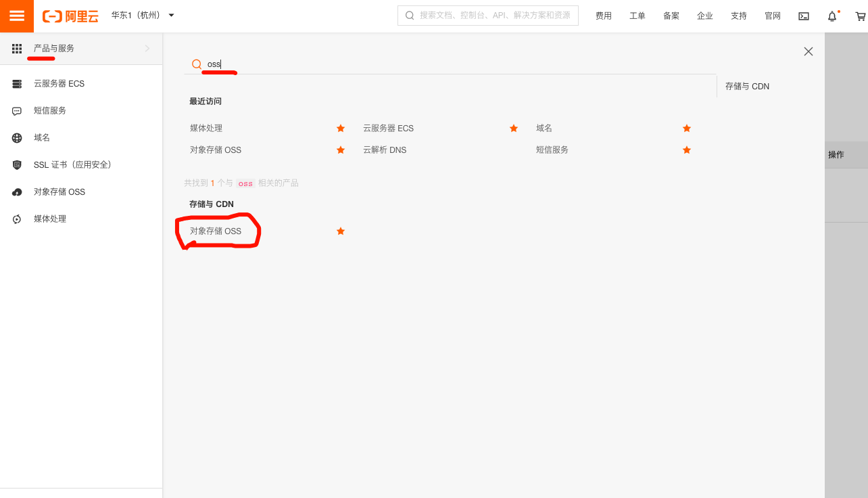This screenshot has height=498, width=868.
Task: Open SSL 证书（应用安全）in sidebar
Action: 72,165
